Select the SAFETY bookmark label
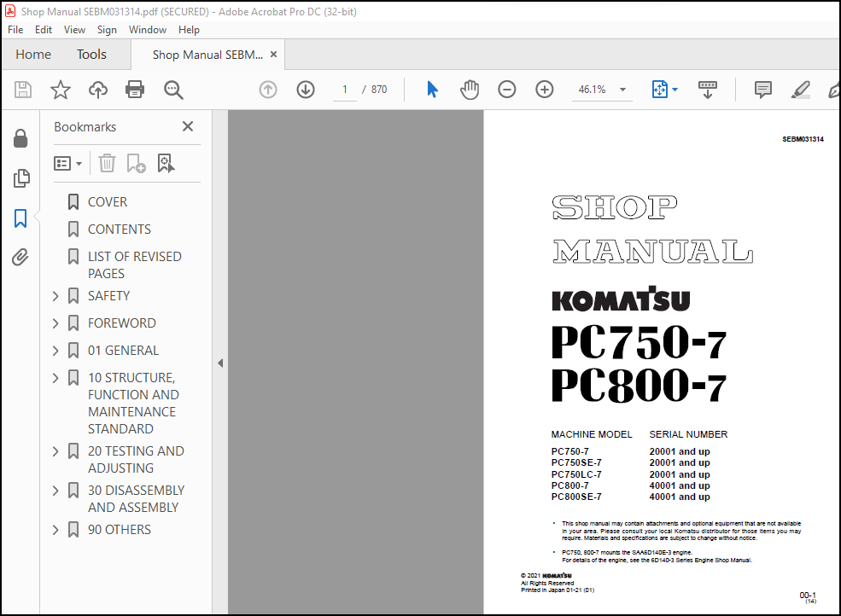 (109, 296)
